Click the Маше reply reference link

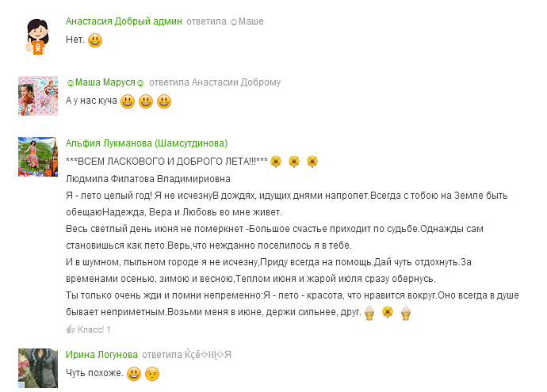pyautogui.click(x=247, y=21)
